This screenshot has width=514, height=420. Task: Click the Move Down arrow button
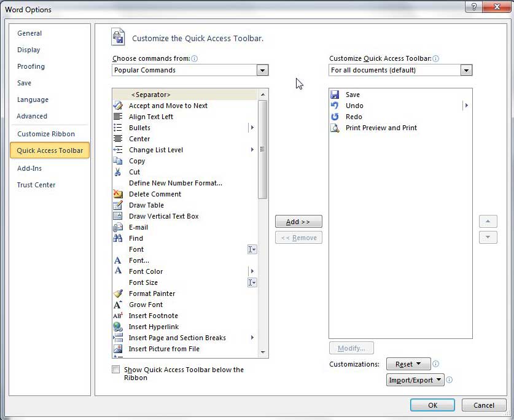pos(488,238)
